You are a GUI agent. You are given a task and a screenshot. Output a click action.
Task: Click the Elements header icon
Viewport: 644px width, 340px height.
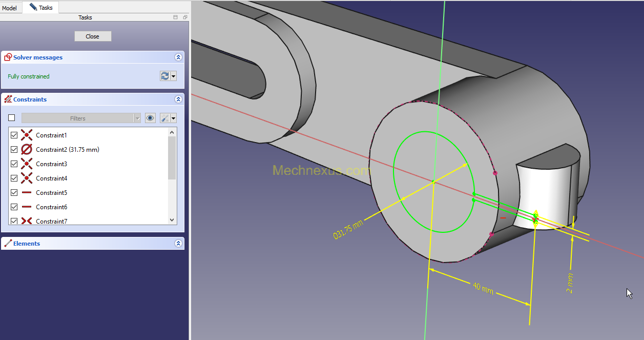coord(8,244)
